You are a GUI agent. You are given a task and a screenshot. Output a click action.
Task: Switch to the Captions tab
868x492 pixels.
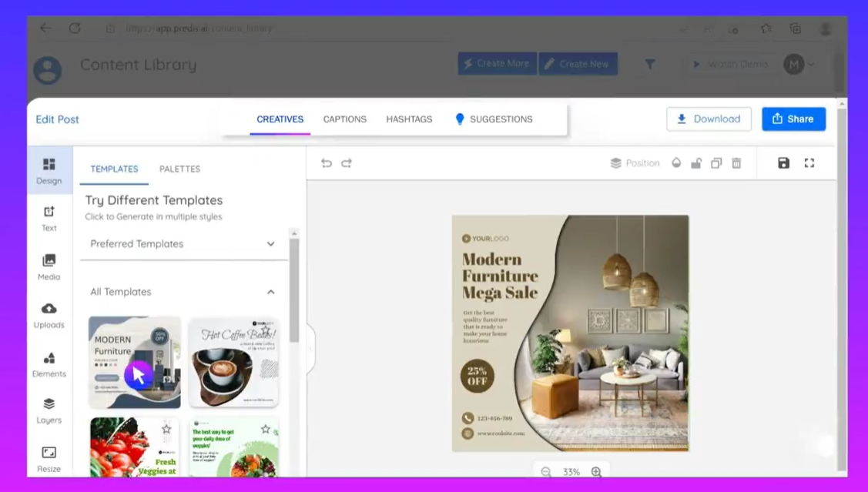(x=344, y=119)
